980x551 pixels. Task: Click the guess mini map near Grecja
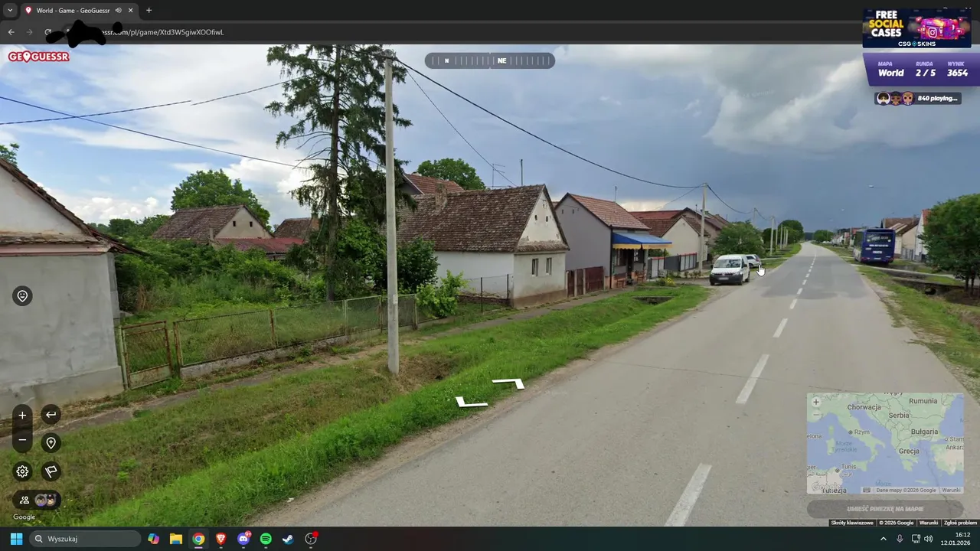coord(909,452)
